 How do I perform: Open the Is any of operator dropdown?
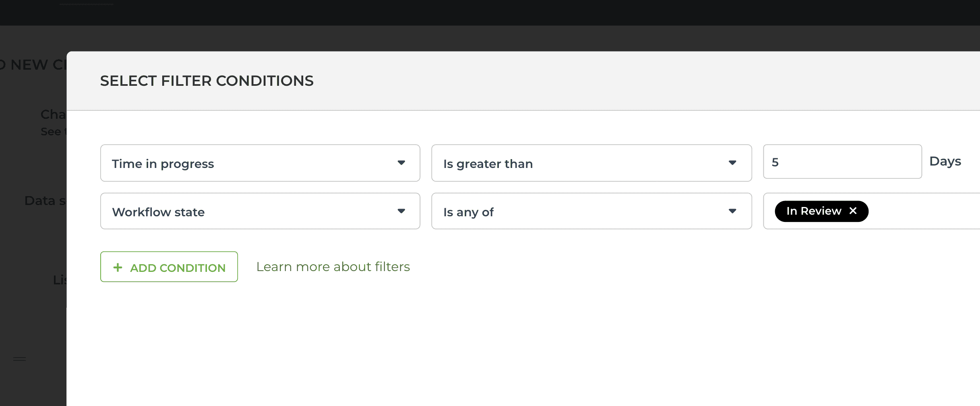click(x=591, y=211)
